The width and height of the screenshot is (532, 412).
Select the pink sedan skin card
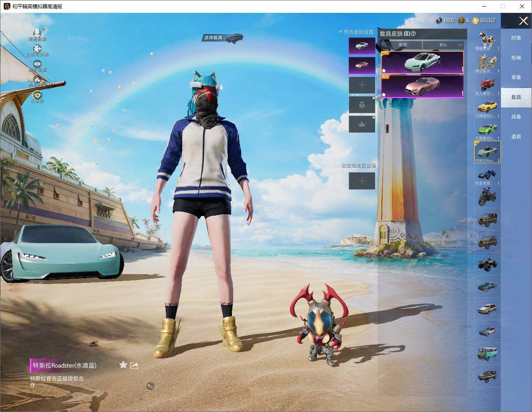pos(422,86)
